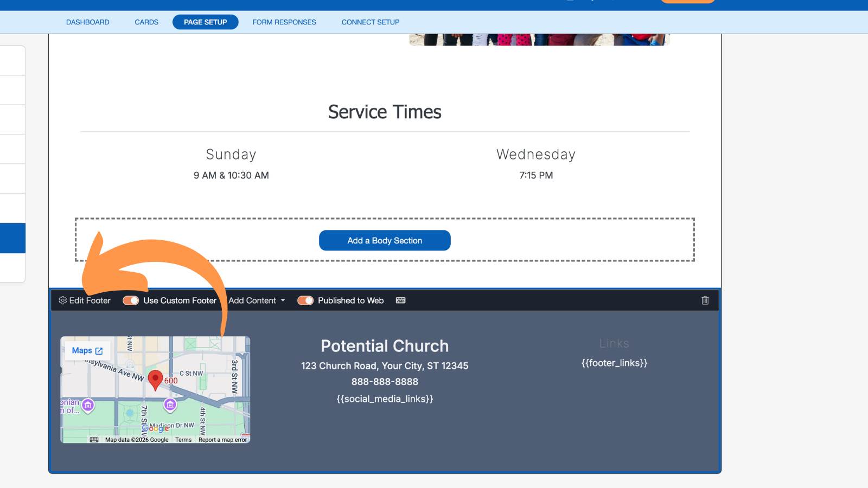Open Edit Footer settings

85,300
